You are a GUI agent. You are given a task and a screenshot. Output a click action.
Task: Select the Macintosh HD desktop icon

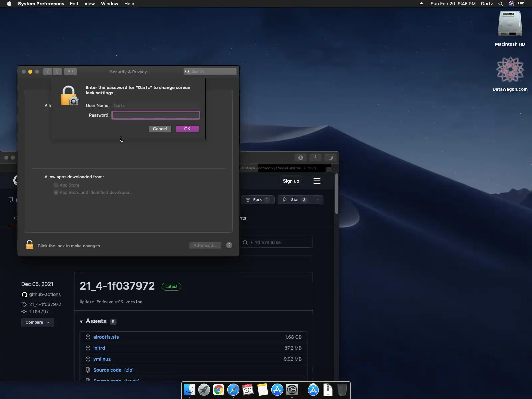click(510, 29)
